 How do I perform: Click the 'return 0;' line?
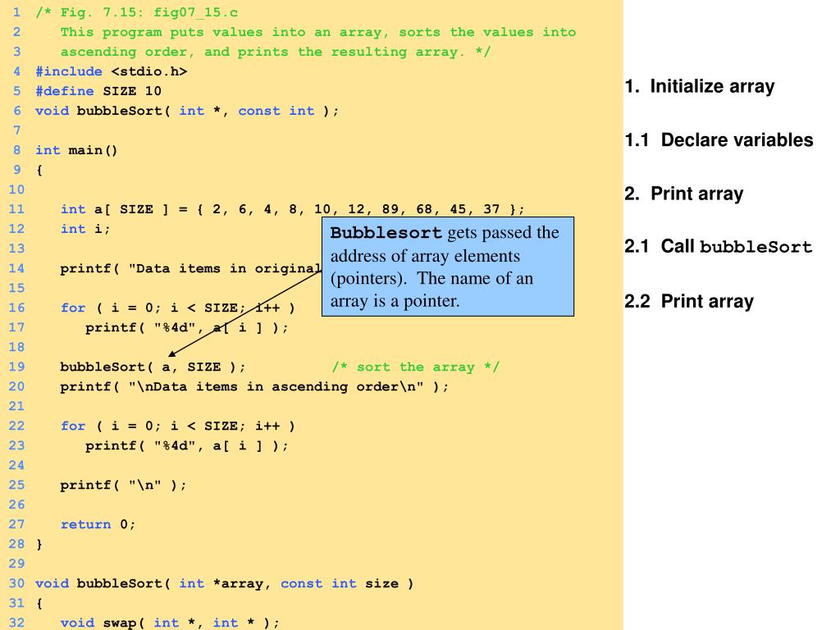click(x=98, y=524)
